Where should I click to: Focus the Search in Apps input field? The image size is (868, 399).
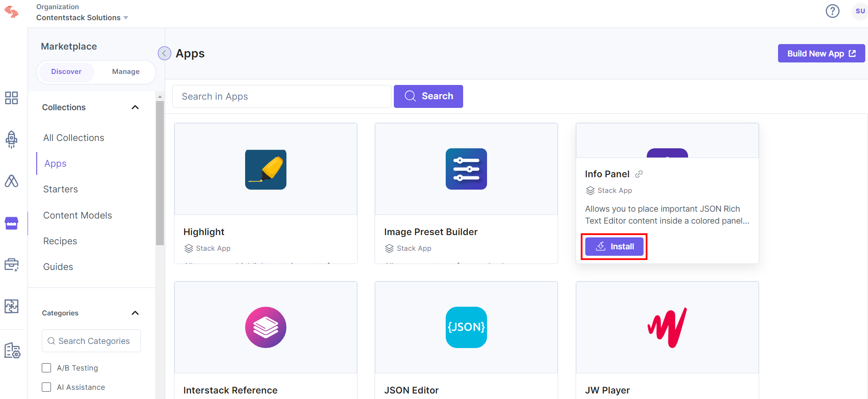[x=282, y=96]
